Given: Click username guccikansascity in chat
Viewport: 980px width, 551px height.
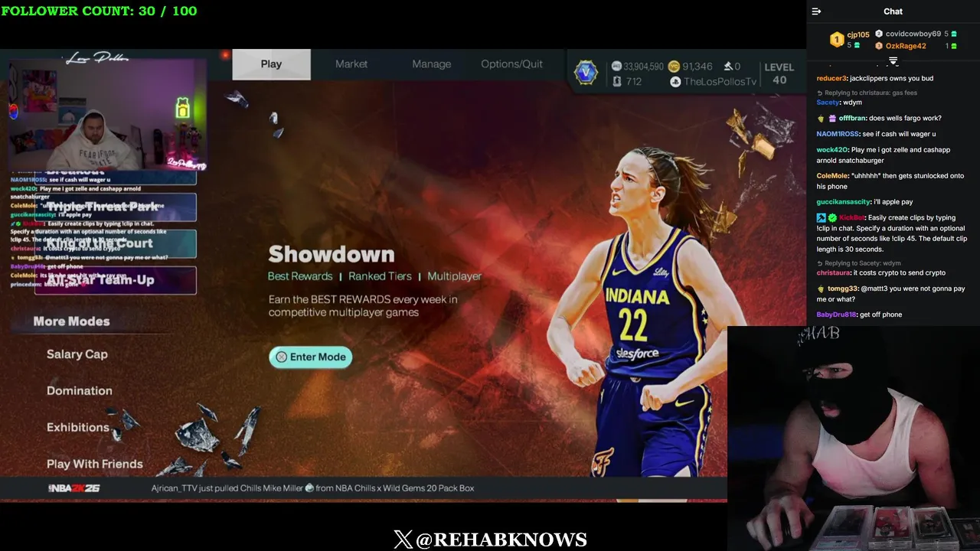Looking at the screenshot, I should tap(843, 202).
